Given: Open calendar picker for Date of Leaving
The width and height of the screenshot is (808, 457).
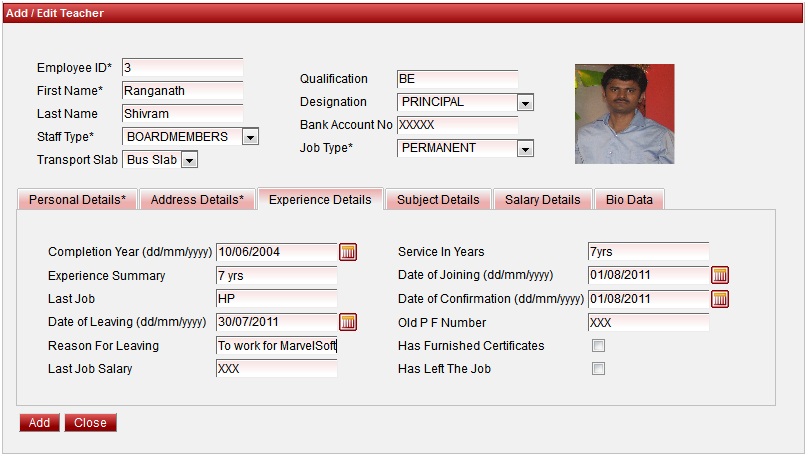Looking at the screenshot, I should pos(348,322).
